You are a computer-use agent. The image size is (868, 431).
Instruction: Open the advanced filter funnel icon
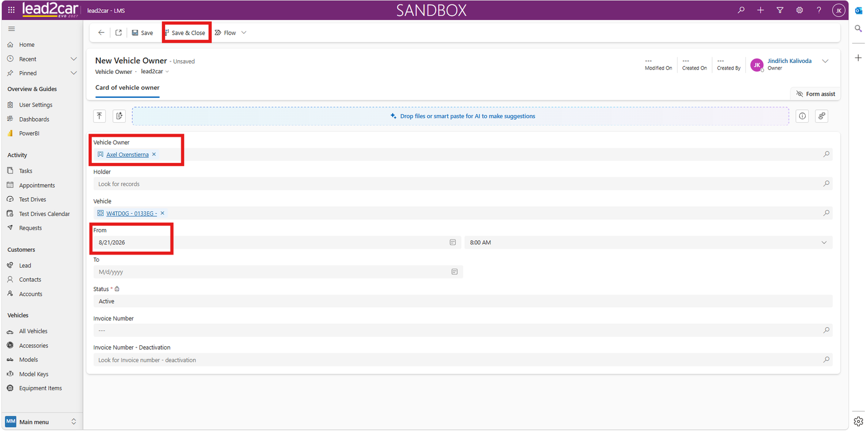(x=780, y=10)
